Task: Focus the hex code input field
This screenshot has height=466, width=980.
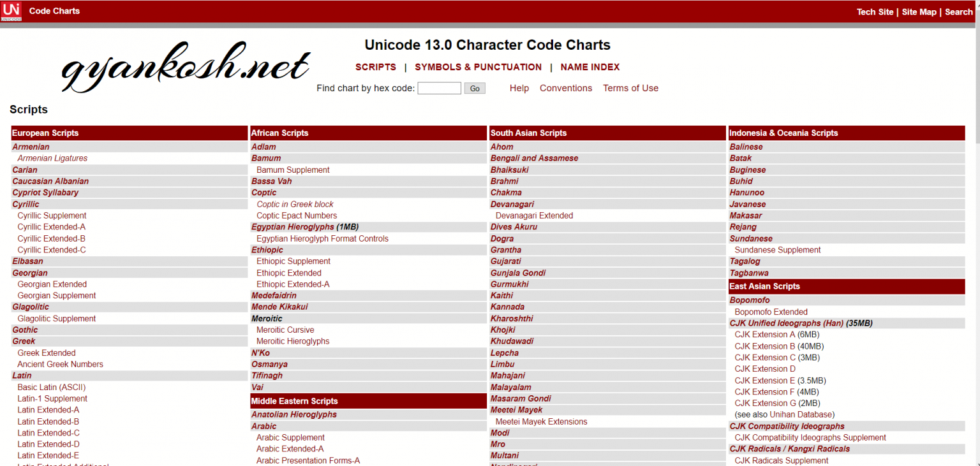Action: coord(439,89)
